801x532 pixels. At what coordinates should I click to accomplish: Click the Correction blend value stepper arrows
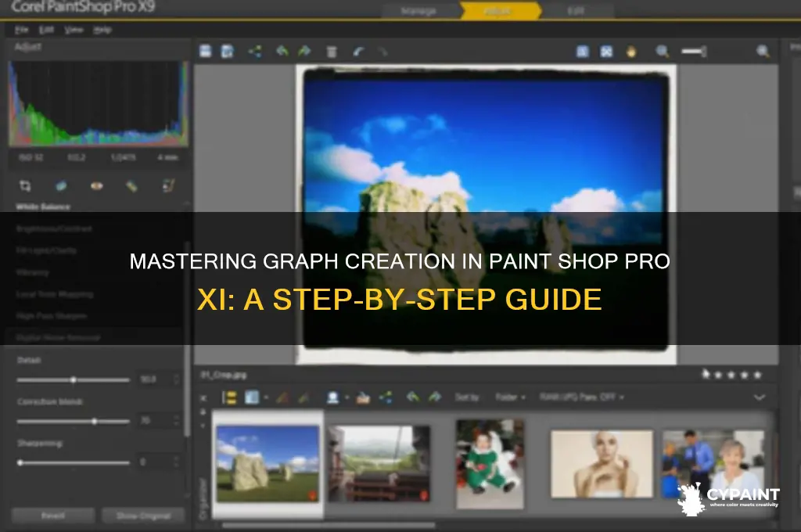tap(176, 421)
